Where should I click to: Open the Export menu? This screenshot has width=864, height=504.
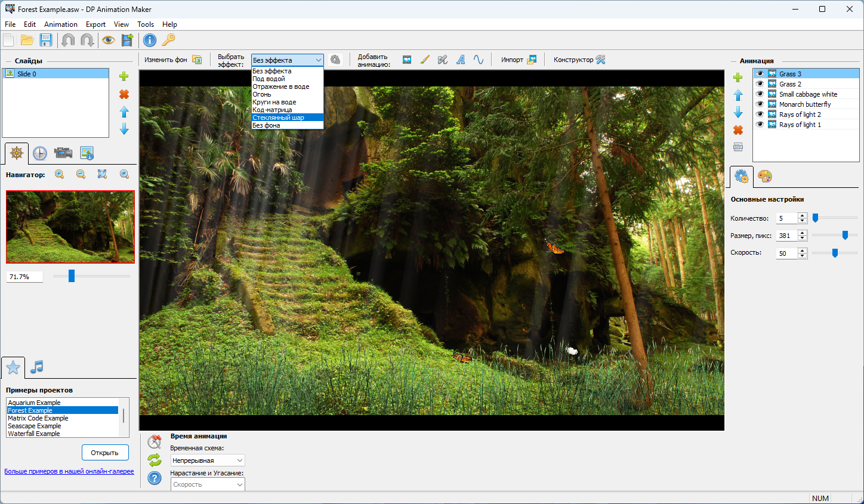95,24
